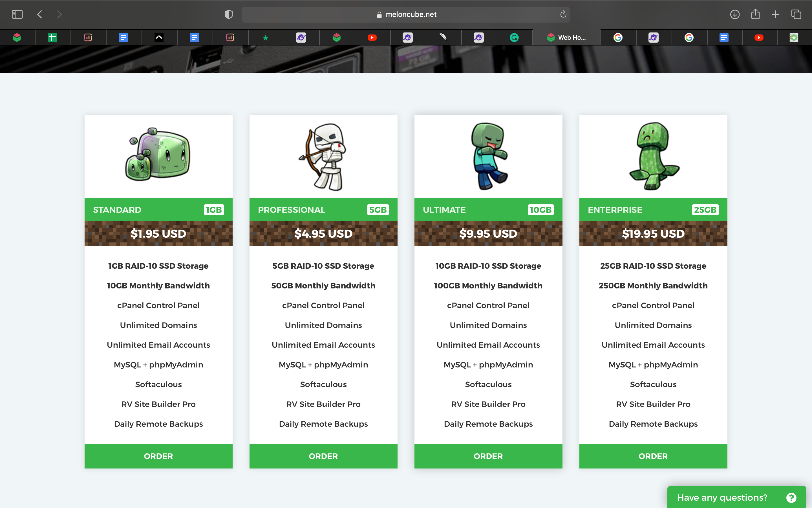Click the STANDARD plan title

click(x=117, y=210)
